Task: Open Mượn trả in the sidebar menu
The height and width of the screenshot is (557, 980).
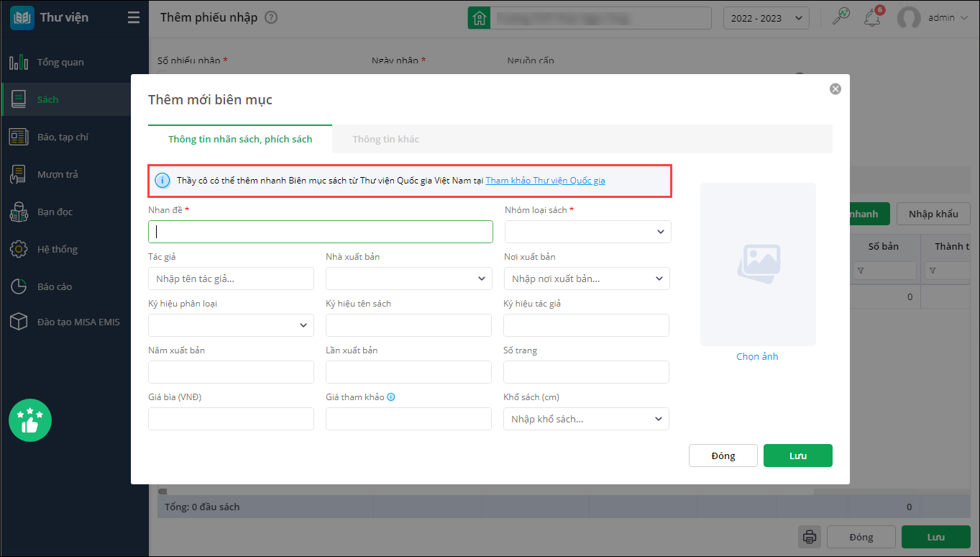Action: (58, 174)
